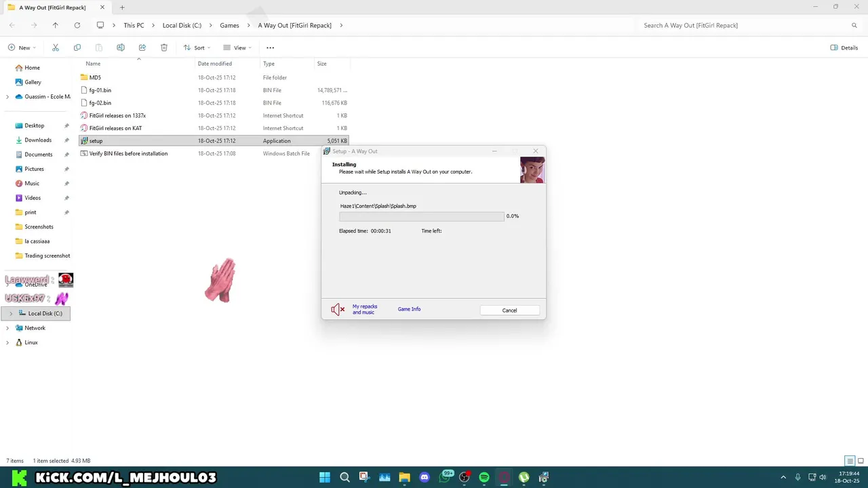Viewport: 868px width, 488px height.
Task: Open Music in the navigation pane
Action: (x=32, y=184)
